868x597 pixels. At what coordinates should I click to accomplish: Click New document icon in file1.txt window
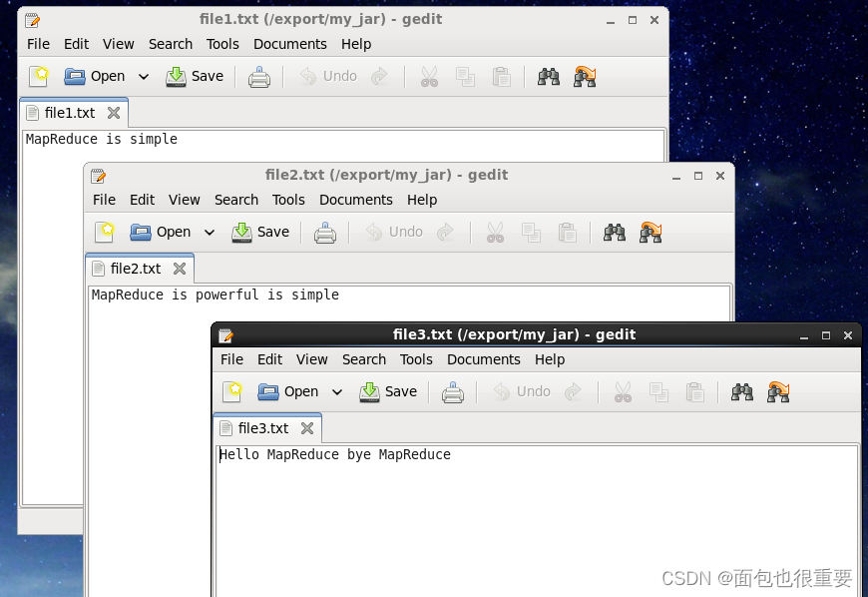[x=39, y=77]
